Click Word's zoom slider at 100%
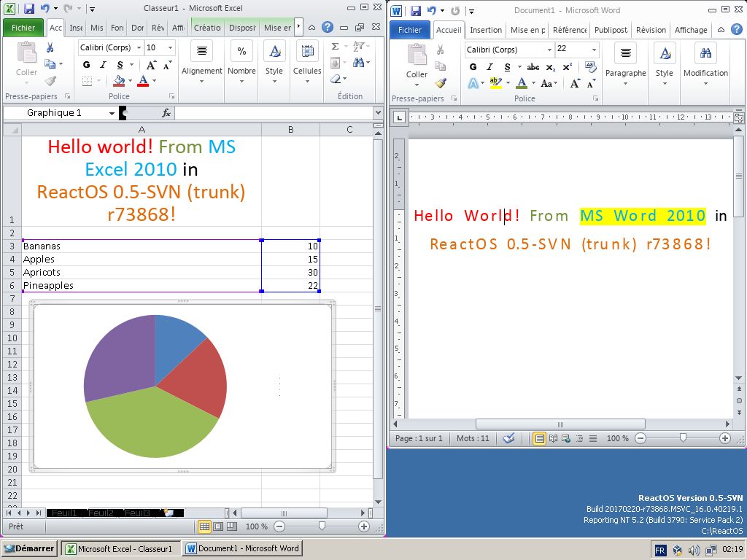Image resolution: width=747 pixels, height=560 pixels. pyautogui.click(x=683, y=438)
